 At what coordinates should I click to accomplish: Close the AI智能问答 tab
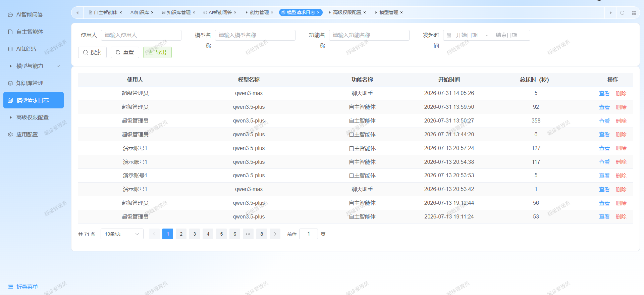pos(235,12)
